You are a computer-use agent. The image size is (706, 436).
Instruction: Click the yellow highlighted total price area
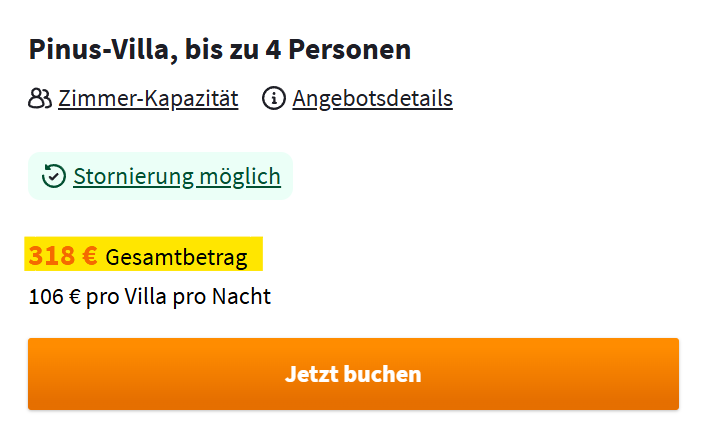pyautogui.click(x=144, y=254)
